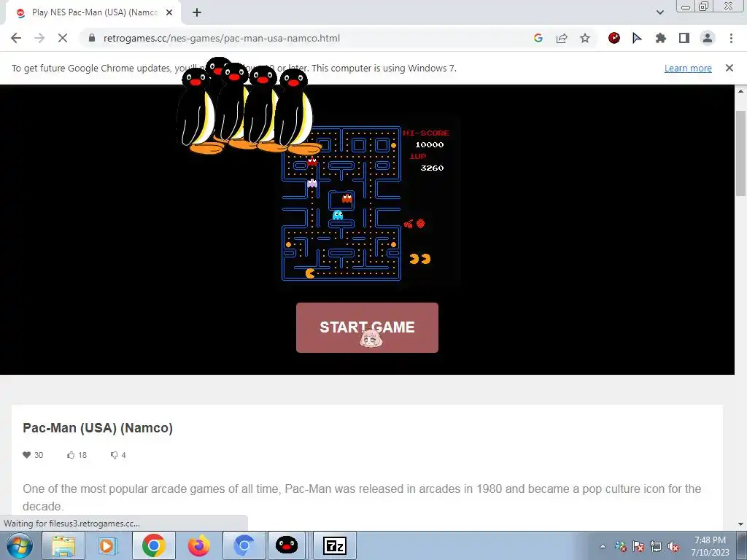
Task: Open the volume speaker tray icon
Action: [673, 547]
